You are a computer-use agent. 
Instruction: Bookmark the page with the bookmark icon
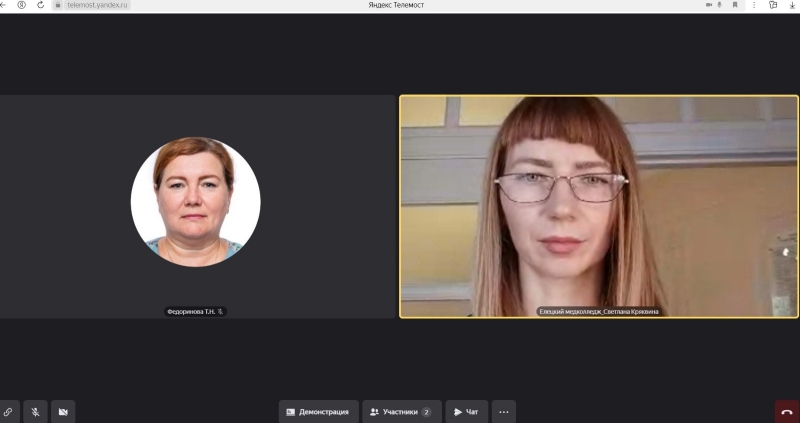coord(734,5)
